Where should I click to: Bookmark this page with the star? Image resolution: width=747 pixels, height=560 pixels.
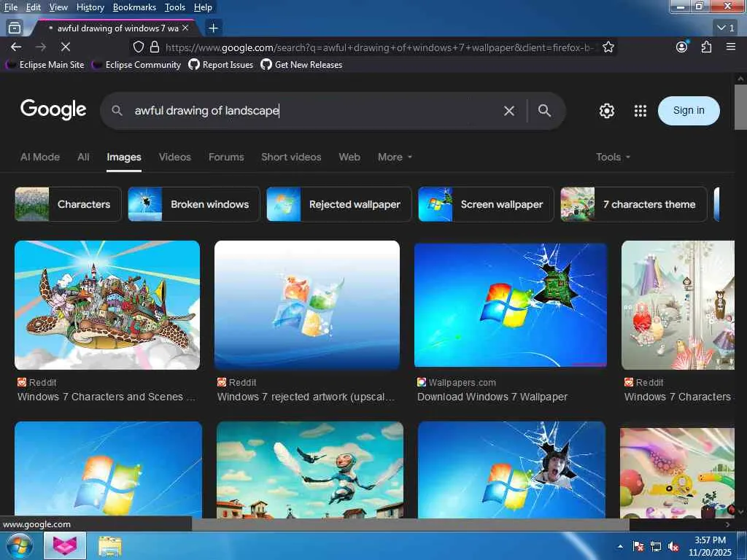(x=608, y=47)
